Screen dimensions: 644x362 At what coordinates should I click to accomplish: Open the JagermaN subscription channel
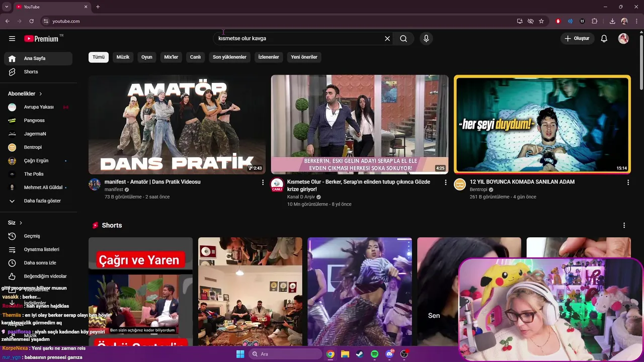pyautogui.click(x=38, y=134)
